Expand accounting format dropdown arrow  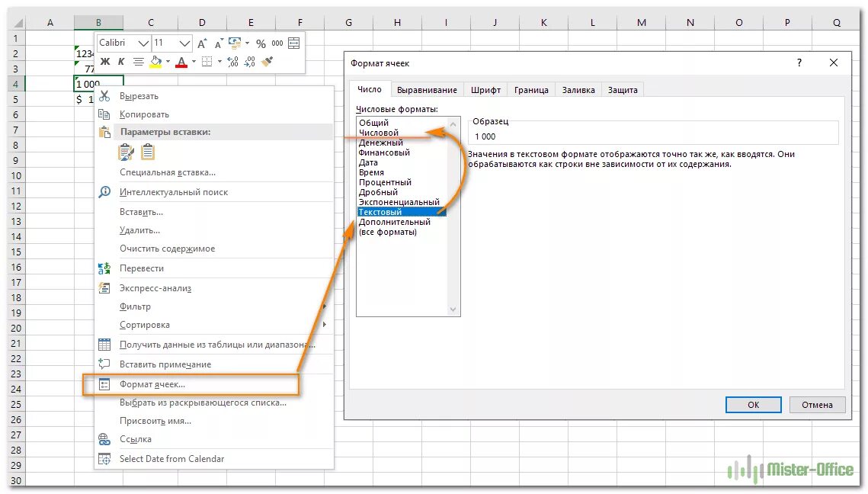tap(247, 43)
